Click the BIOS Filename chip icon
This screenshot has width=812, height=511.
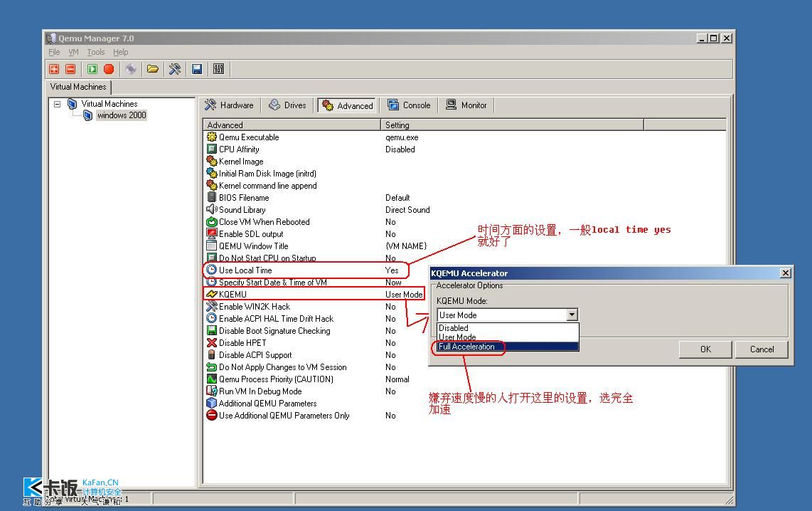pos(212,197)
